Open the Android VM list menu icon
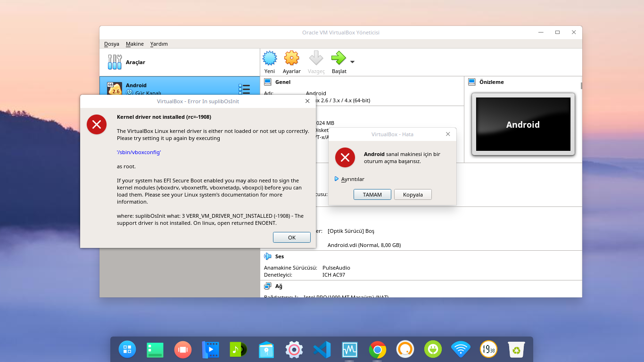 (244, 89)
